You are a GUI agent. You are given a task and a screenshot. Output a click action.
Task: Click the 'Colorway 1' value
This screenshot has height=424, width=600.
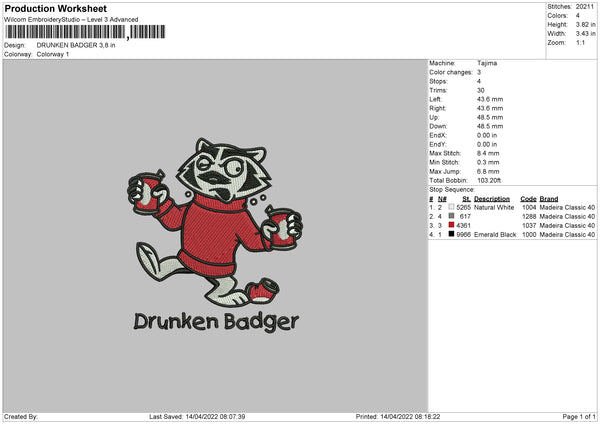pyautogui.click(x=53, y=54)
